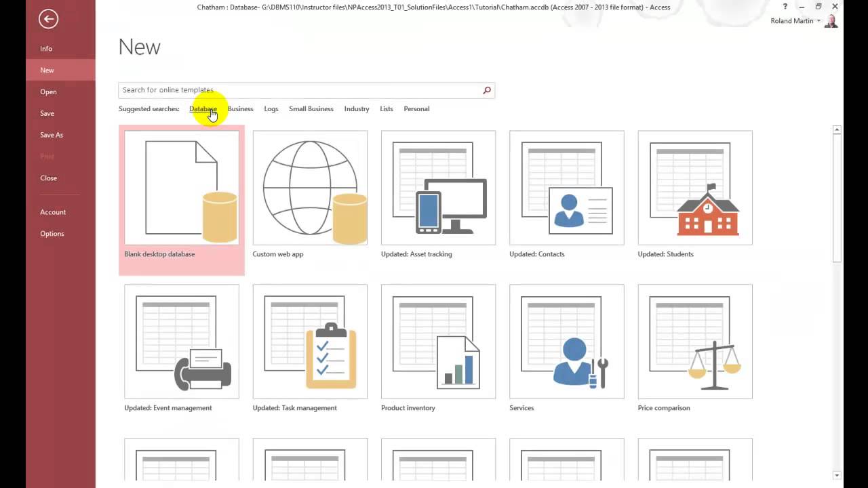The image size is (868, 488).
Task: Click the Industry suggested search
Action: click(x=357, y=109)
